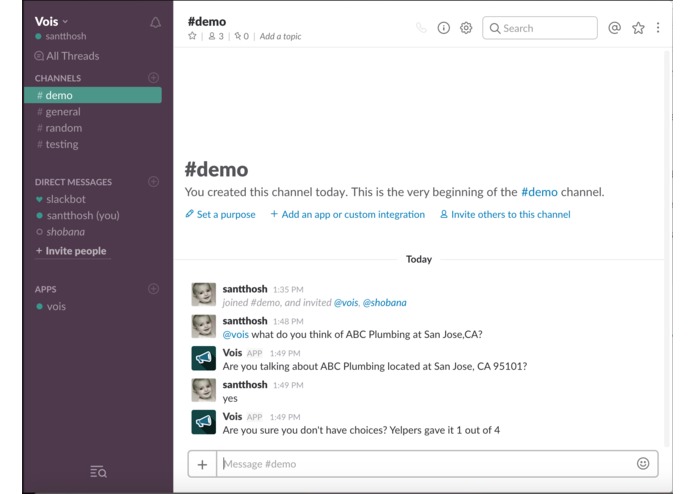Viewport: 695px width, 494px height.
Task: Select the demo channel
Action: pos(93,95)
